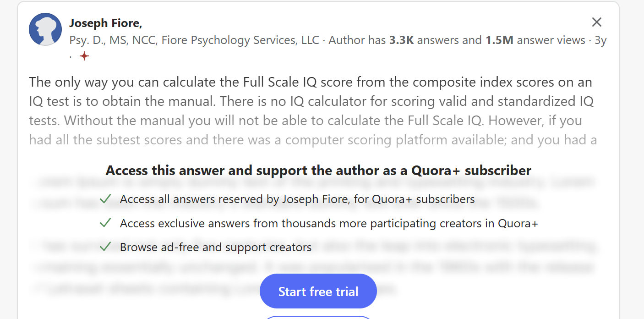Select the participating creators in Quora+ line

pos(329,223)
